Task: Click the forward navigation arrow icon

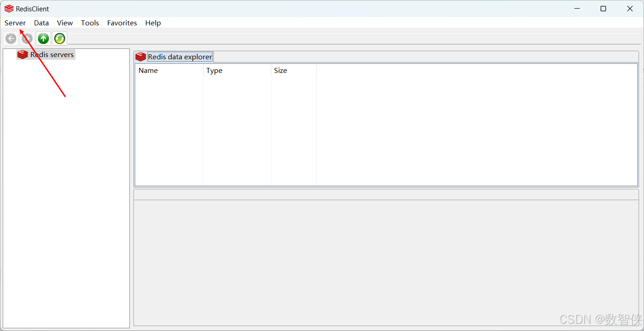Action: 27,38
